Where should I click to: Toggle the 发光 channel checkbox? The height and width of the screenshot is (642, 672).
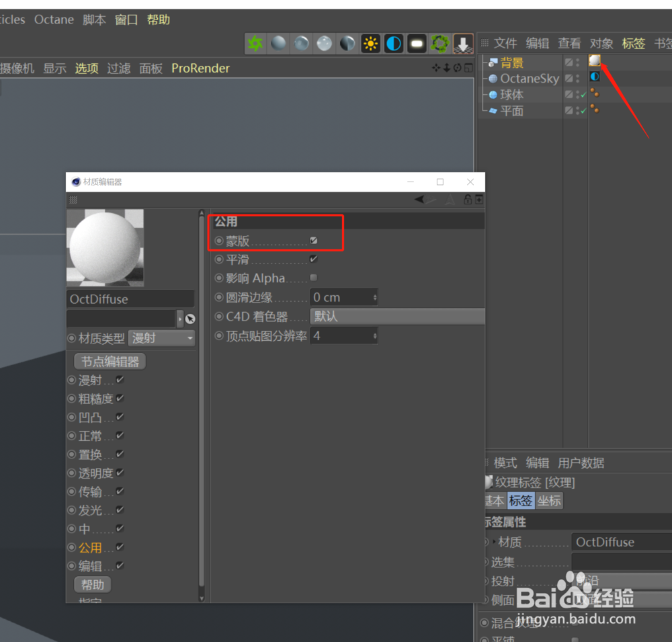[x=120, y=510]
